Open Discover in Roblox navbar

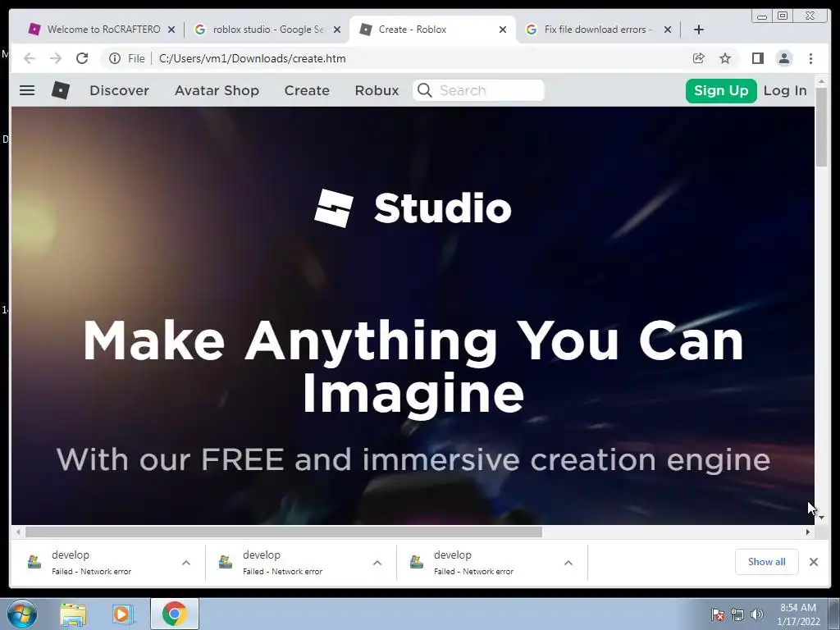click(x=120, y=90)
